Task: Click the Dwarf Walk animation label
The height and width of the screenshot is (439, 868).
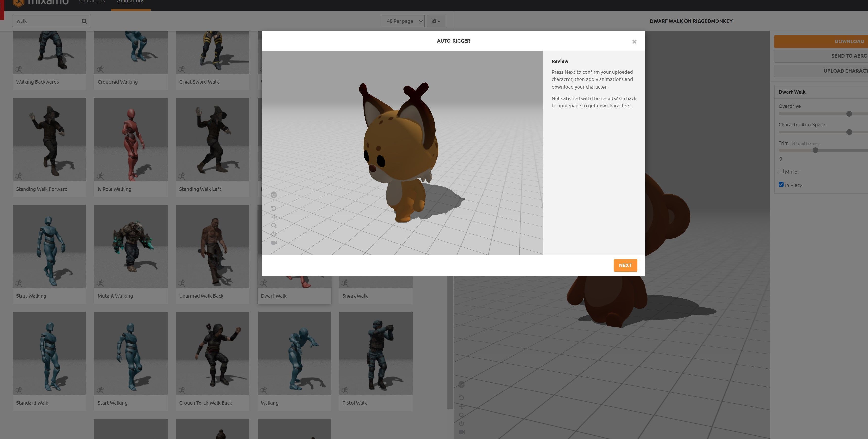Action: point(274,296)
